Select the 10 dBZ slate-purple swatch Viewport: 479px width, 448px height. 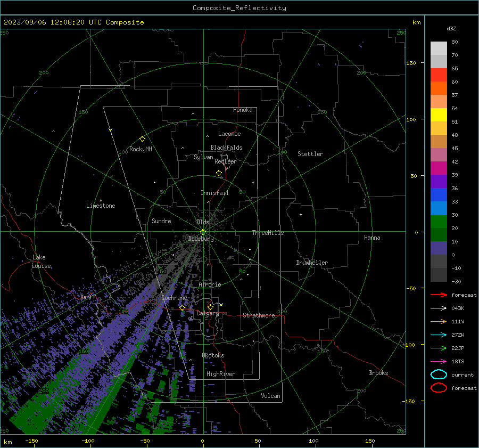[x=439, y=248]
